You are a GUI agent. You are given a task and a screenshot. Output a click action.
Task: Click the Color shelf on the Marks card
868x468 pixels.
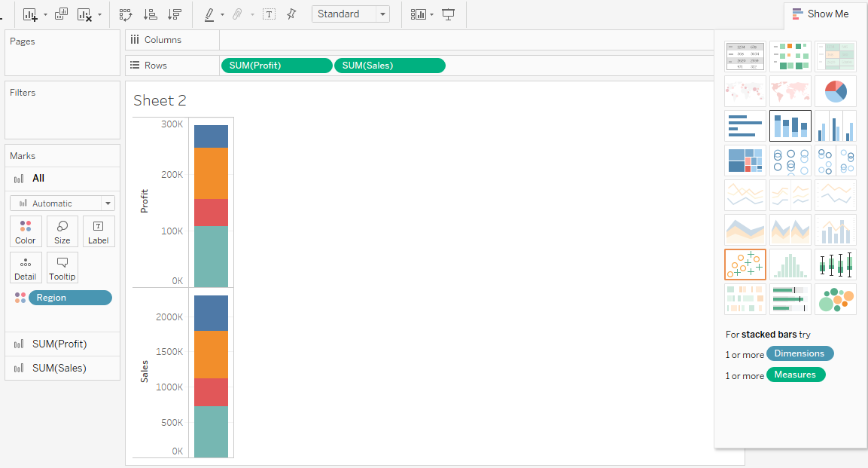25,231
